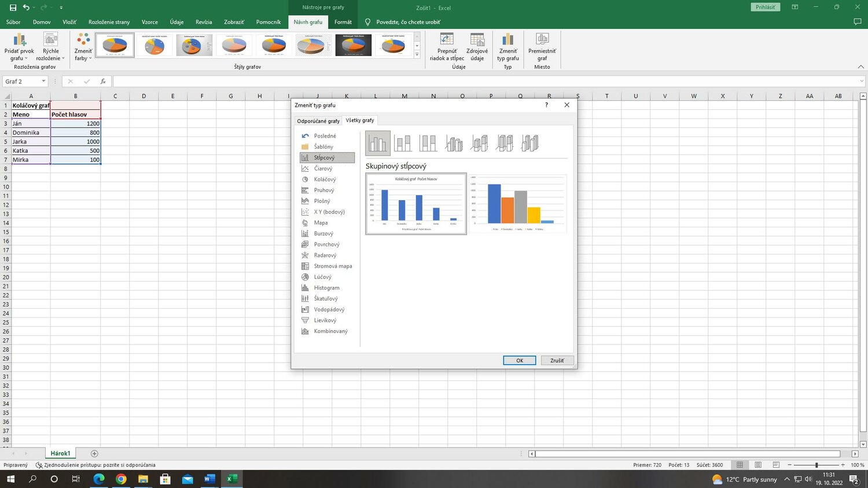Switch to Odporúčané grafy tab
This screenshot has width=868, height=488.
[318, 121]
